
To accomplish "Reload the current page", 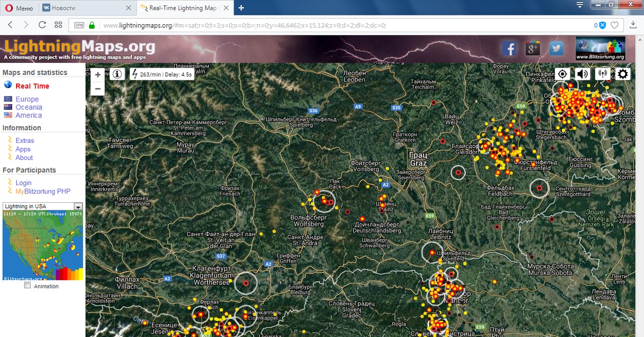I will pos(42,25).
